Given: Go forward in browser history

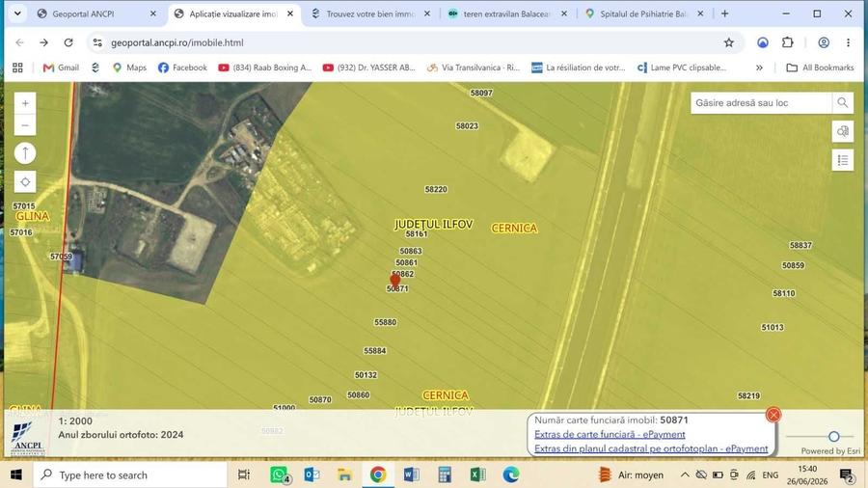Looking at the screenshot, I should coord(43,42).
